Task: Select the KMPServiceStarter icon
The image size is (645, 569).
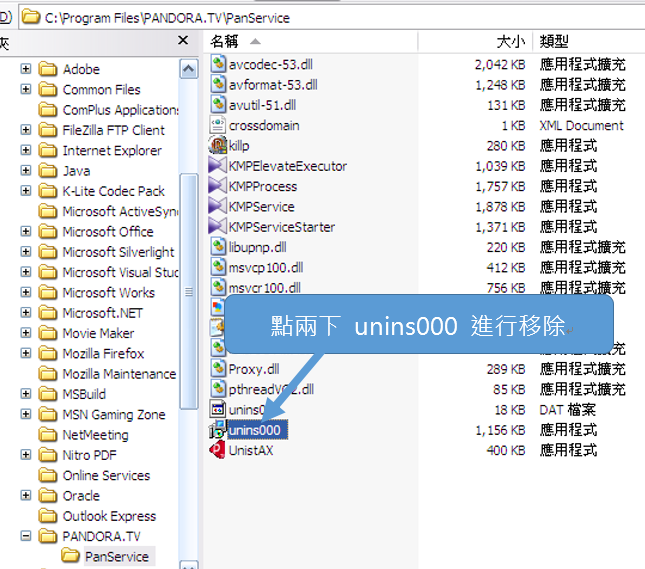Action: [218, 227]
